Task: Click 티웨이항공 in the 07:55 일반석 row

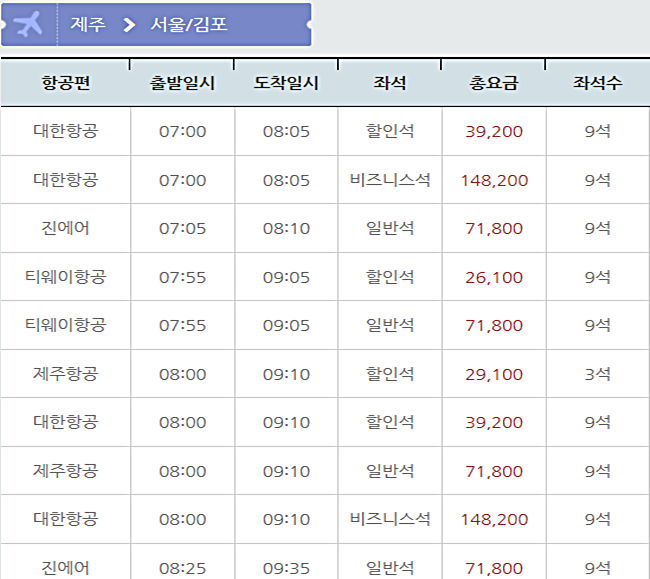Action: pyautogui.click(x=65, y=325)
